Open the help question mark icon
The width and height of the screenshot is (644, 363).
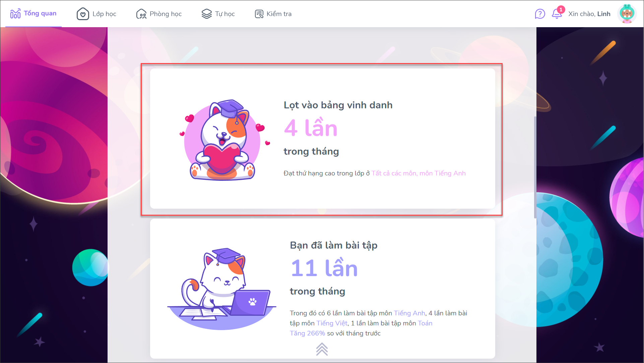[540, 14]
